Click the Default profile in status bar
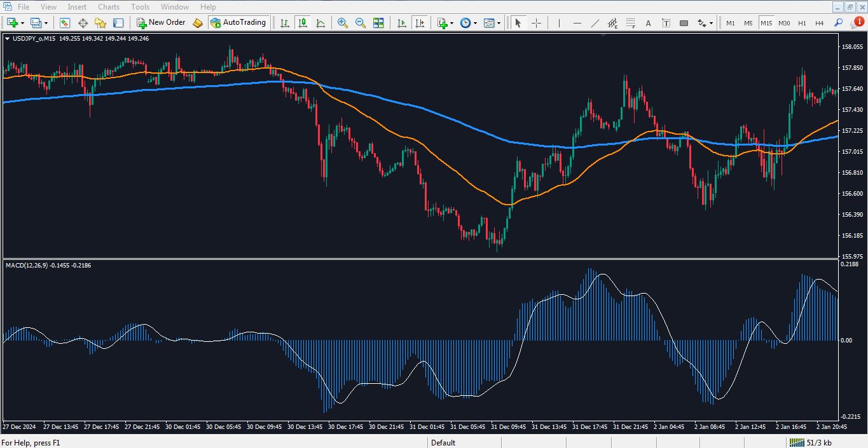Viewport: 868px width, 448px height. tap(443, 443)
